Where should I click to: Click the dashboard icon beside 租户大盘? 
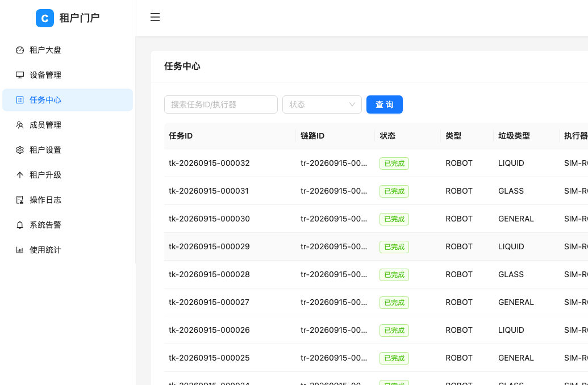tap(20, 50)
